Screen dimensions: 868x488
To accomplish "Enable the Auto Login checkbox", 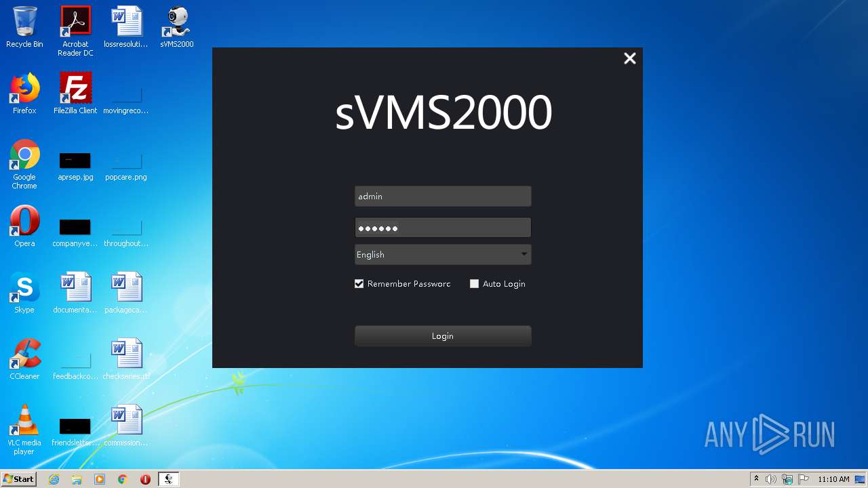I will 475,284.
